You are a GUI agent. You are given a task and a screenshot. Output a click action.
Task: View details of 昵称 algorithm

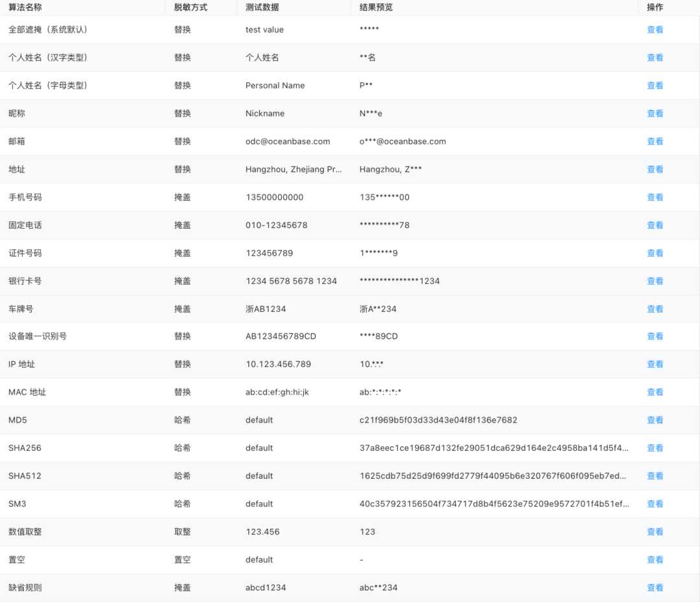[x=655, y=113]
